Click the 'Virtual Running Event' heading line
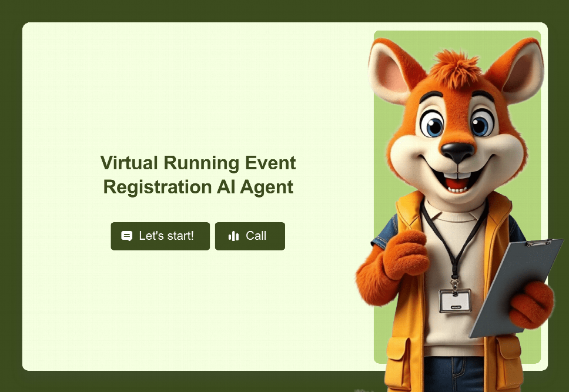 (198, 163)
